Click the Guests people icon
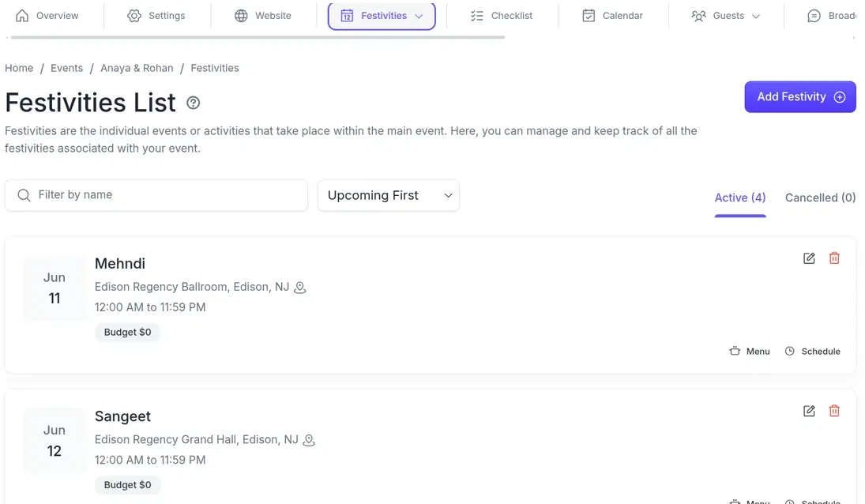The height and width of the screenshot is (504, 865). (x=698, y=16)
